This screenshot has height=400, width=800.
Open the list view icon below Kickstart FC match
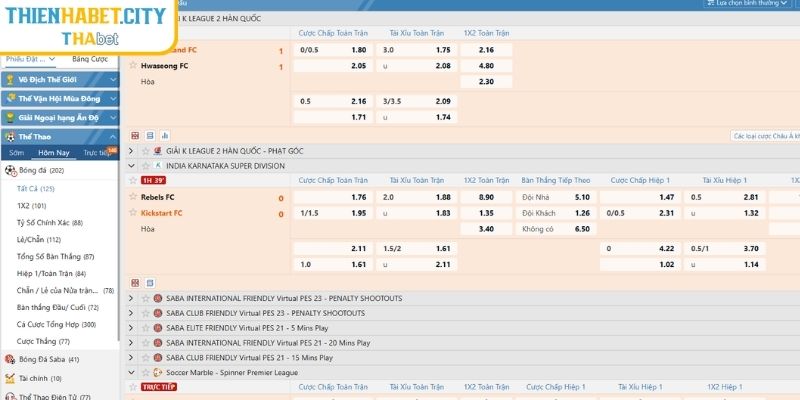click(x=150, y=283)
